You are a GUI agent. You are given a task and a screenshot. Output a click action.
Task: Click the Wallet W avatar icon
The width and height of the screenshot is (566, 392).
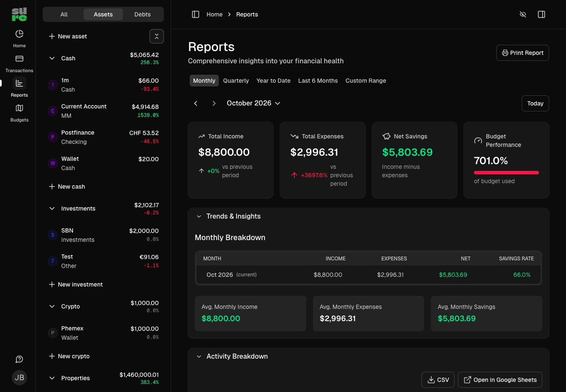[x=53, y=163]
